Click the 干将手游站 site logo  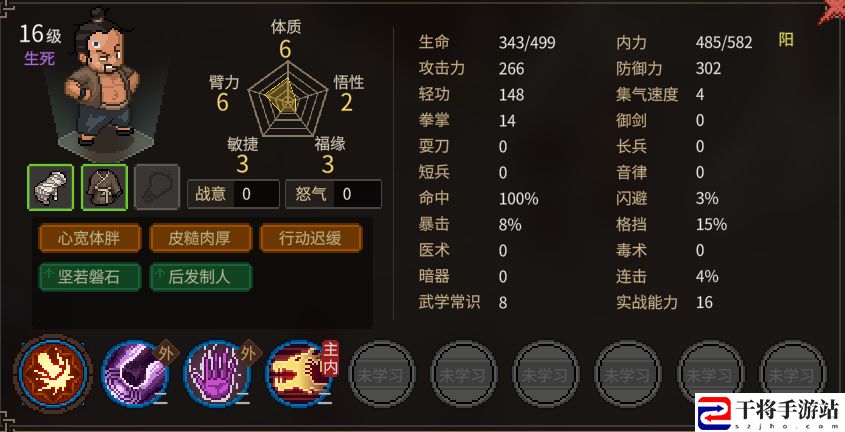[770, 413]
